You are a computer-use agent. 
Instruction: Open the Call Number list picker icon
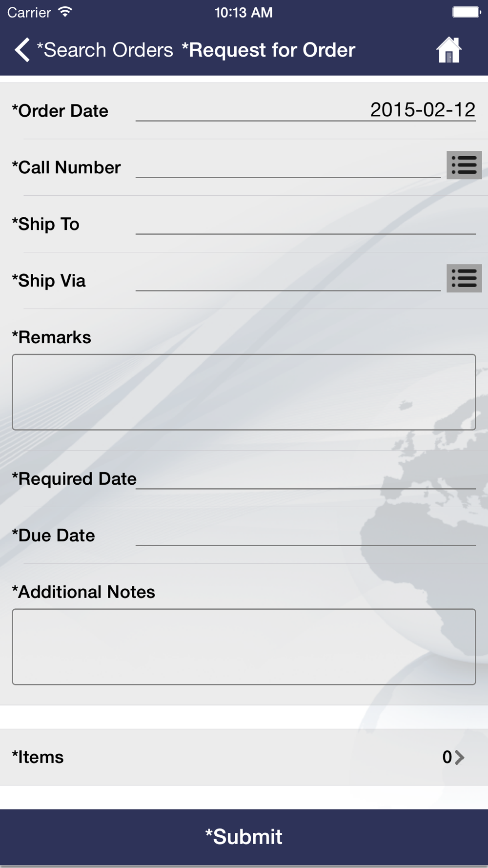464,165
